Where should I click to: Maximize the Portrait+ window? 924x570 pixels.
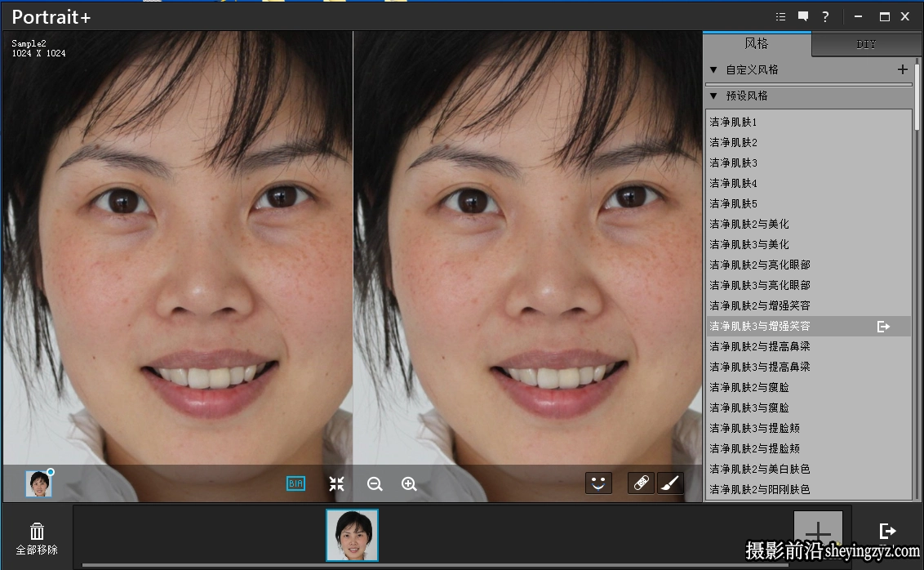pos(885,16)
